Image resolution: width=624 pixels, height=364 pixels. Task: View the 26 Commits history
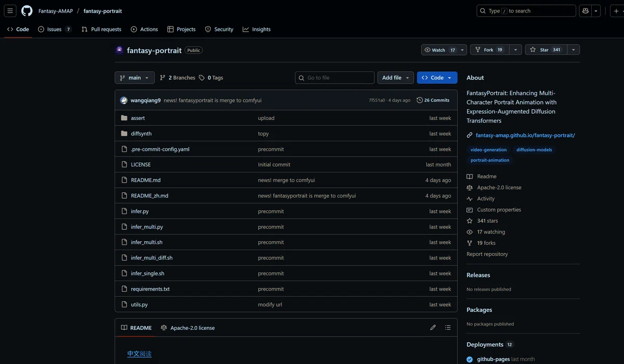tap(433, 100)
